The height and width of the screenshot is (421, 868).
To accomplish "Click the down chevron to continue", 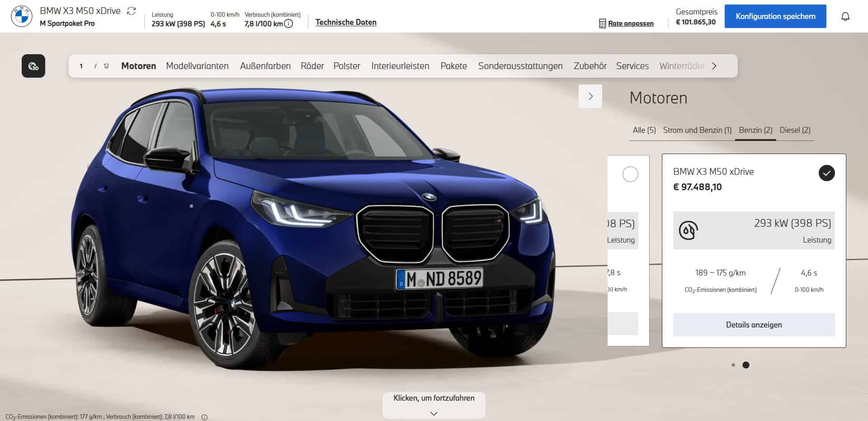I will click(434, 413).
